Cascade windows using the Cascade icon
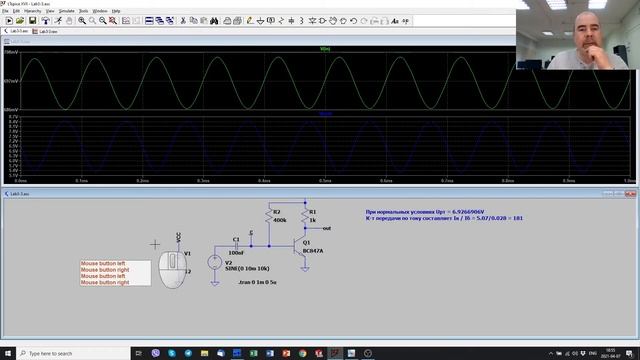Screen dimensions: 640x360 click(160, 21)
